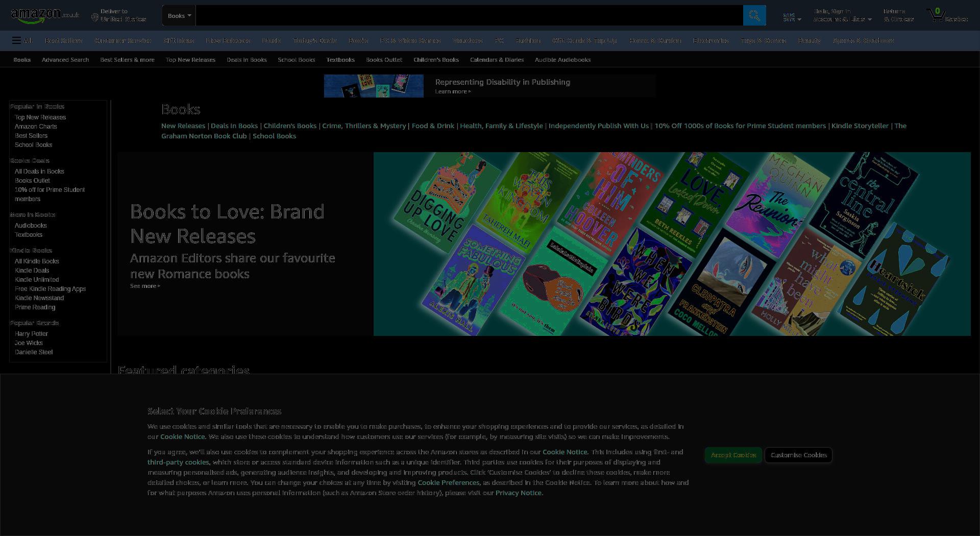
Task: Open Returns & Orders
Action: click(x=898, y=15)
